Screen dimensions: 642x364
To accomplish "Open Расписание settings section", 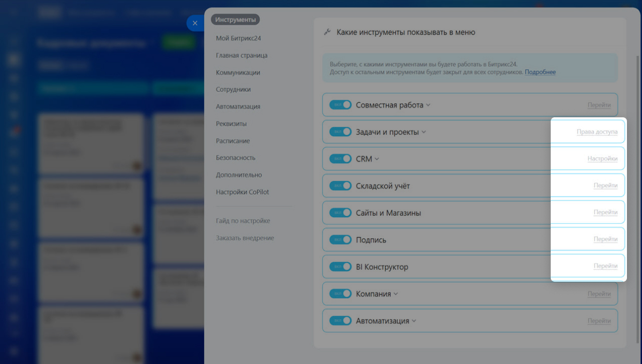I will tap(233, 141).
